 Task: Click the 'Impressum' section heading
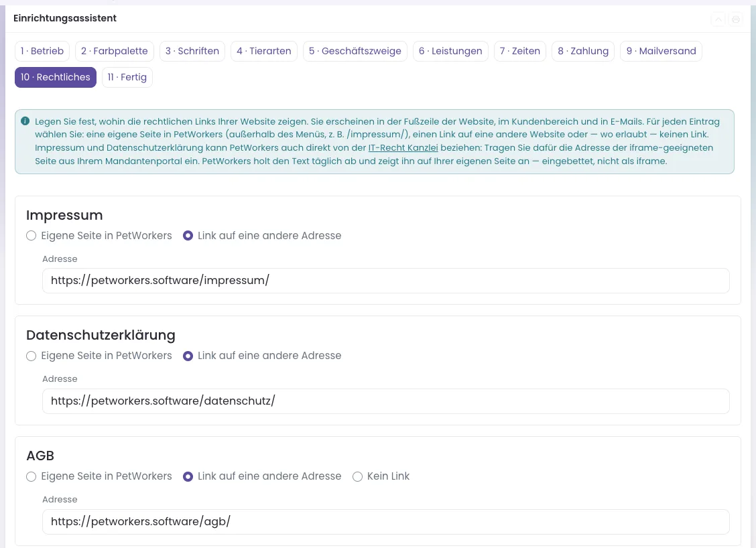pyautogui.click(x=64, y=215)
